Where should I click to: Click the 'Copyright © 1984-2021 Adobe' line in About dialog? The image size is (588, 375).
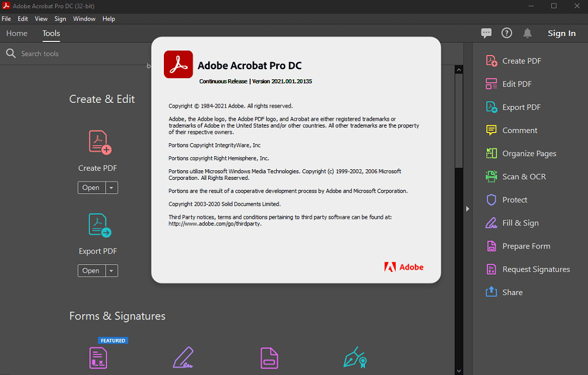230,106
